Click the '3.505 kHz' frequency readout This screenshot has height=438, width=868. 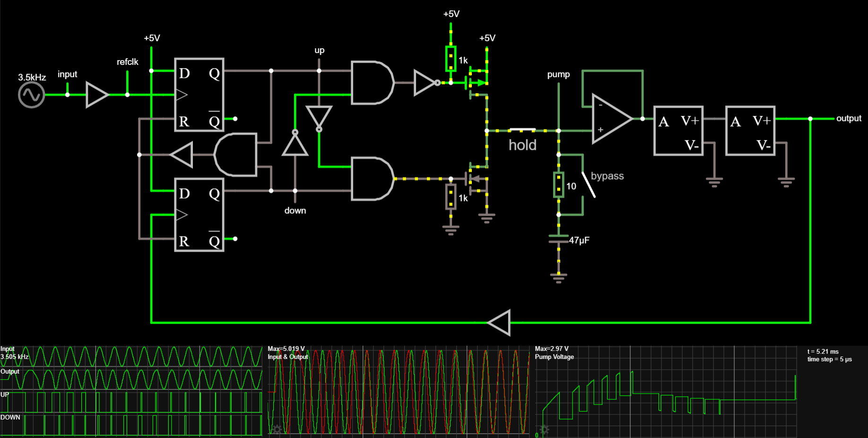click(x=15, y=357)
